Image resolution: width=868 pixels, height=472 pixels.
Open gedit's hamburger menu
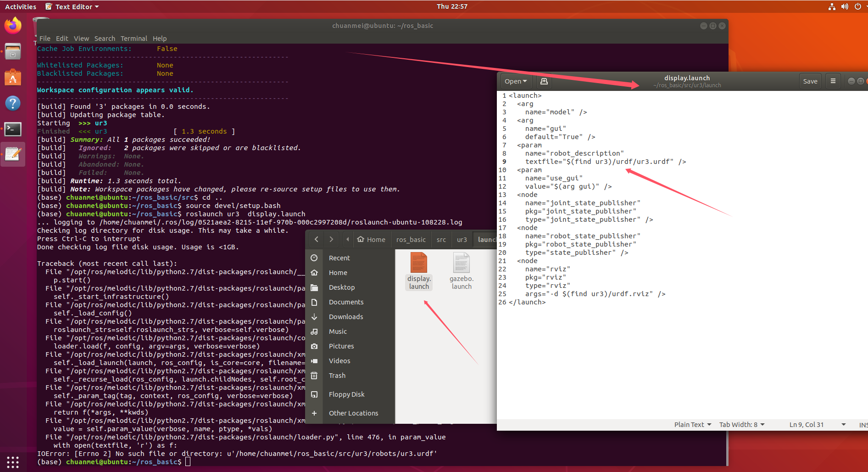point(833,81)
